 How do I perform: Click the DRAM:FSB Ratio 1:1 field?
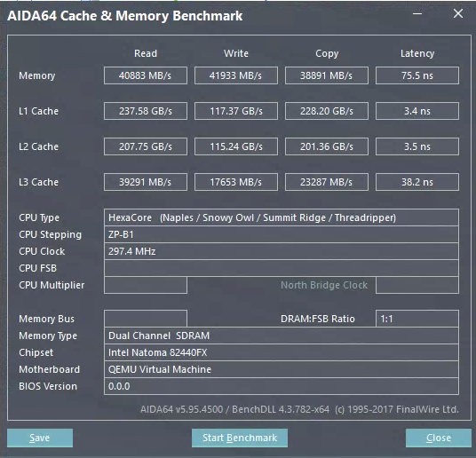[x=417, y=319]
